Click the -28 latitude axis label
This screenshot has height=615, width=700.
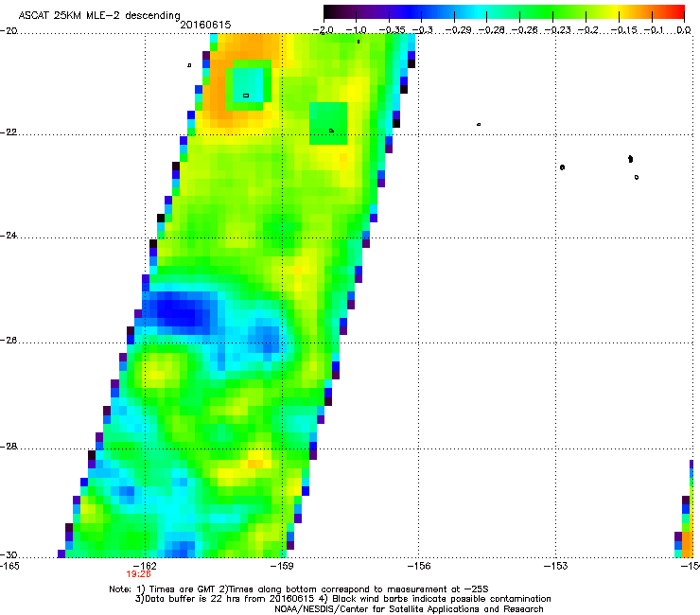click(9, 447)
